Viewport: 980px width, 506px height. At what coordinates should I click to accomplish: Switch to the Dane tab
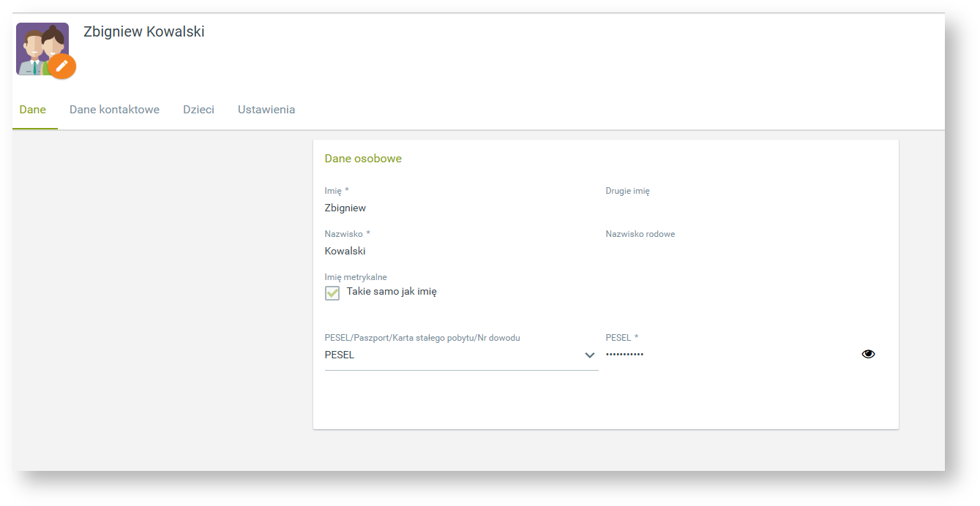[33, 110]
